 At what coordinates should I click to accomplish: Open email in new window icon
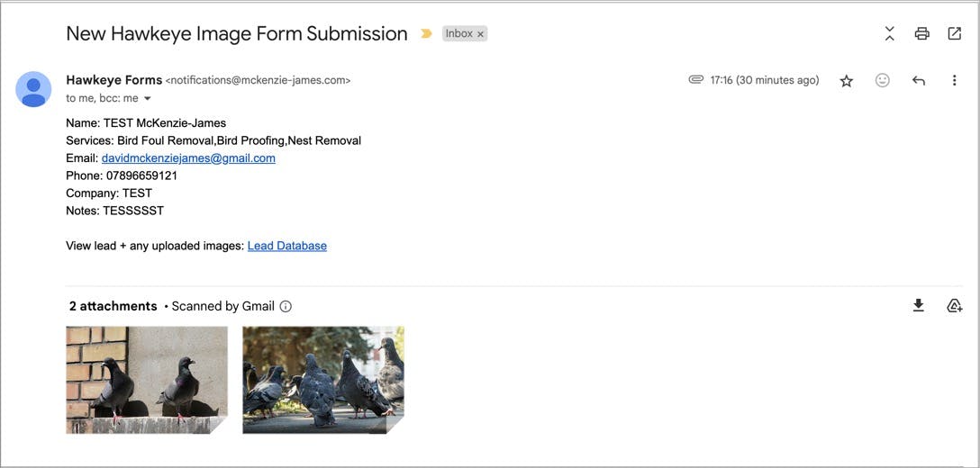[x=955, y=33]
